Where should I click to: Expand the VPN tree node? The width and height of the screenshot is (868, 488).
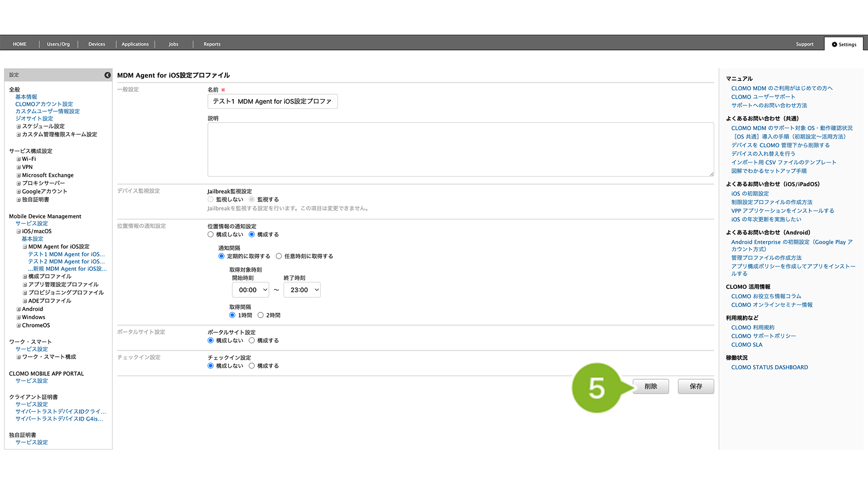[19, 167]
